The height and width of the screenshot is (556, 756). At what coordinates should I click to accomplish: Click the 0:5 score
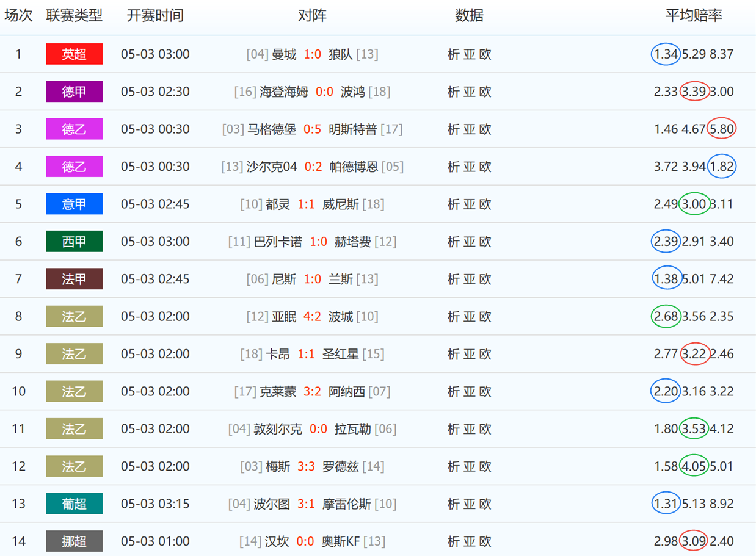pos(312,129)
